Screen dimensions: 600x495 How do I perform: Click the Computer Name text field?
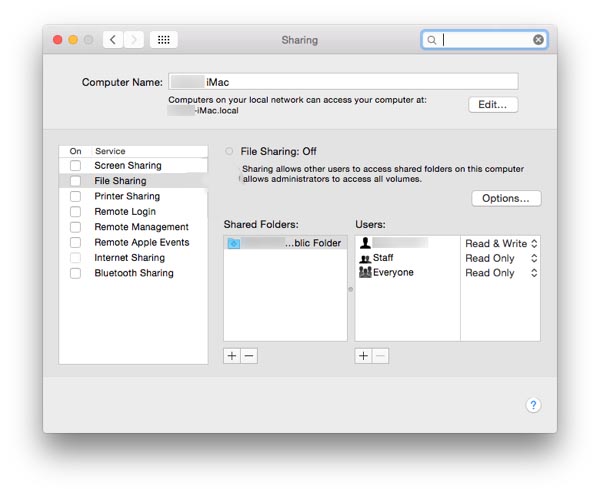point(342,82)
